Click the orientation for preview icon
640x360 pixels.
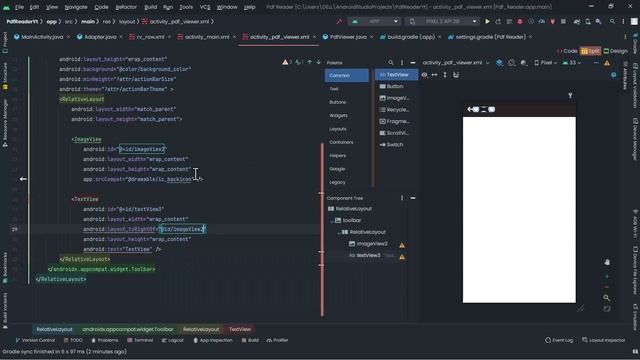coord(511,62)
